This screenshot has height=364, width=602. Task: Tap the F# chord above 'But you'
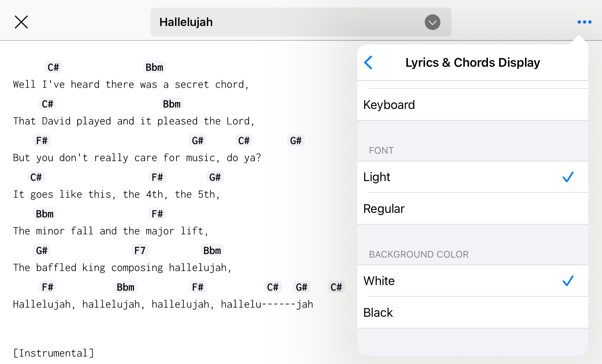[42, 140]
